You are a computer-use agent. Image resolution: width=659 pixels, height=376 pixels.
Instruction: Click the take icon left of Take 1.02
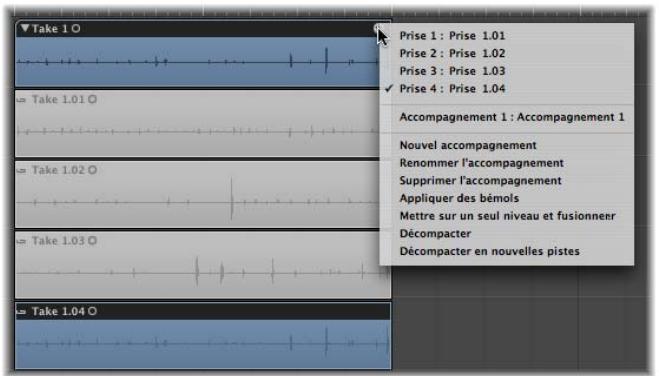tap(21, 171)
